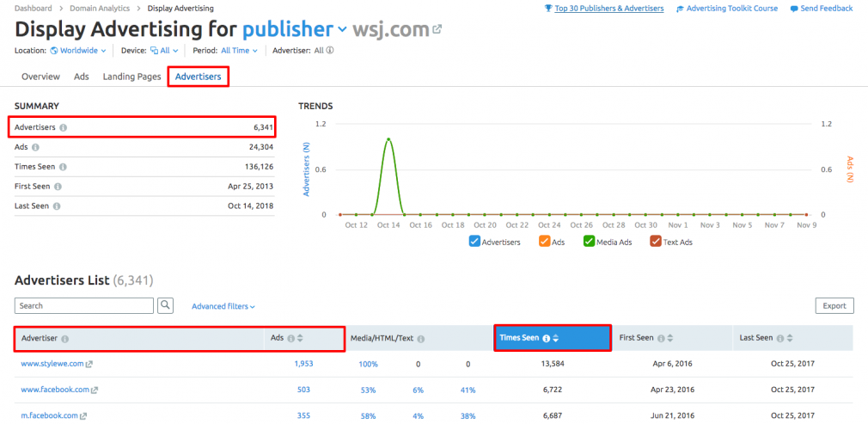Toggle the Ads checkbox in chart legend
Viewport: 868px width, 424px height.
544,242
